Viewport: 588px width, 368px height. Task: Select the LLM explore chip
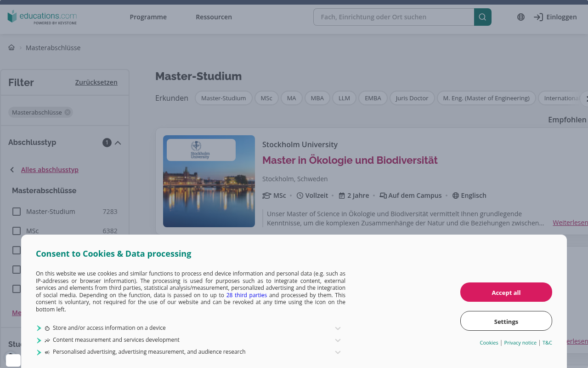click(345, 98)
